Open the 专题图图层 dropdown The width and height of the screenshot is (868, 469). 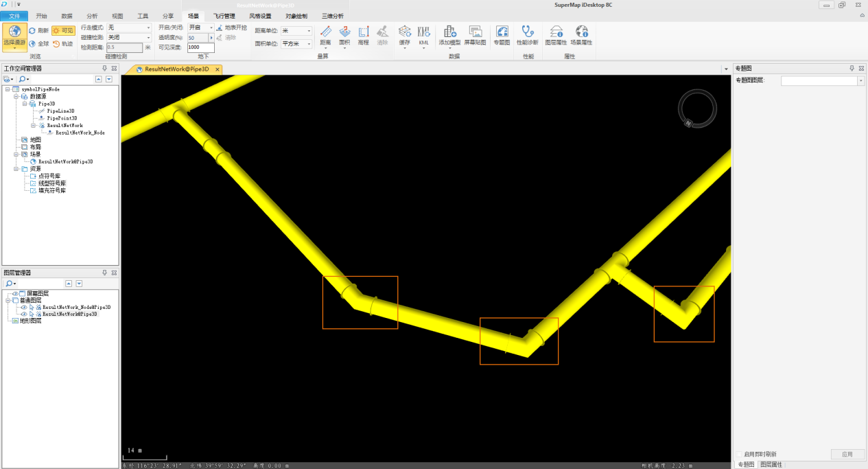point(861,81)
